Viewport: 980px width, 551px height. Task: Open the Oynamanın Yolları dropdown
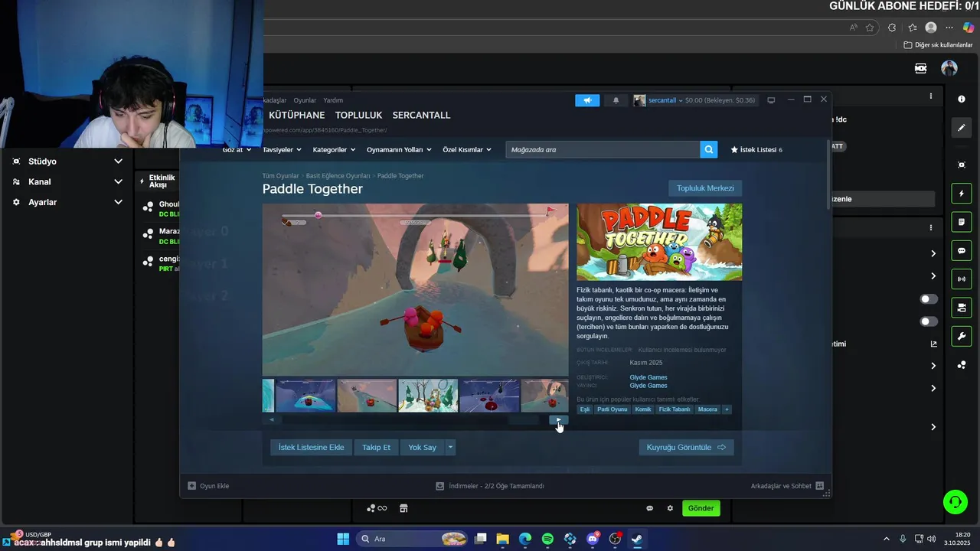tap(399, 149)
